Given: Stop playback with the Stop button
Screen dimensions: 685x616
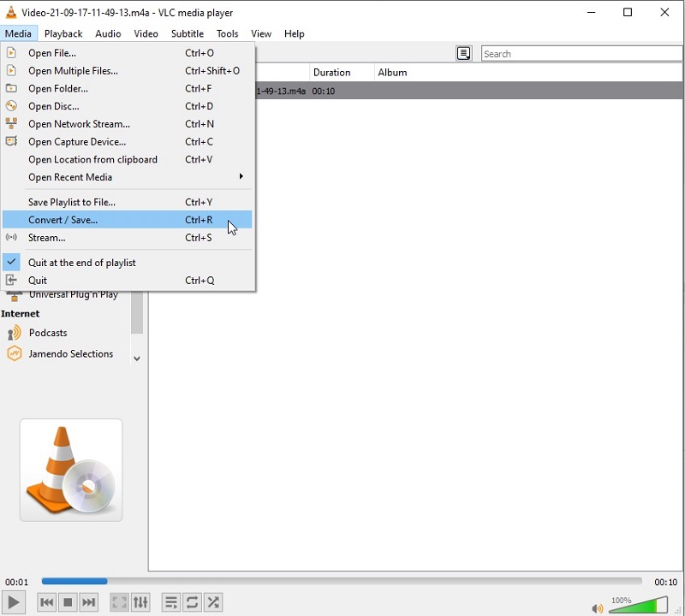Looking at the screenshot, I should (x=68, y=602).
